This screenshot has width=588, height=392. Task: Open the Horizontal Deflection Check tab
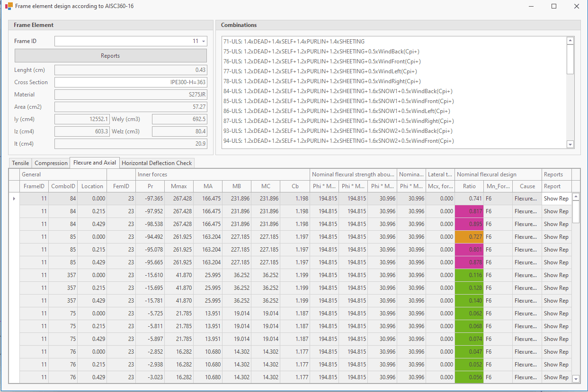[157, 163]
